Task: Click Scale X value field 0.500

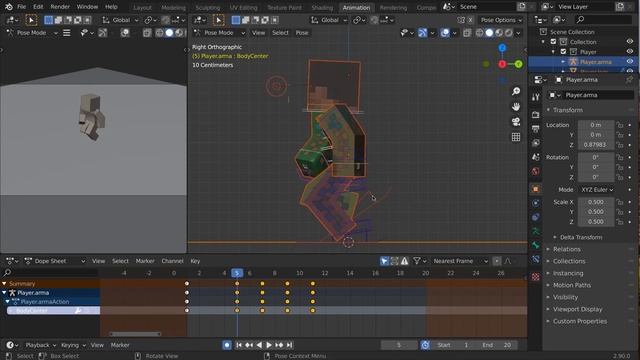Action: [x=596, y=202]
